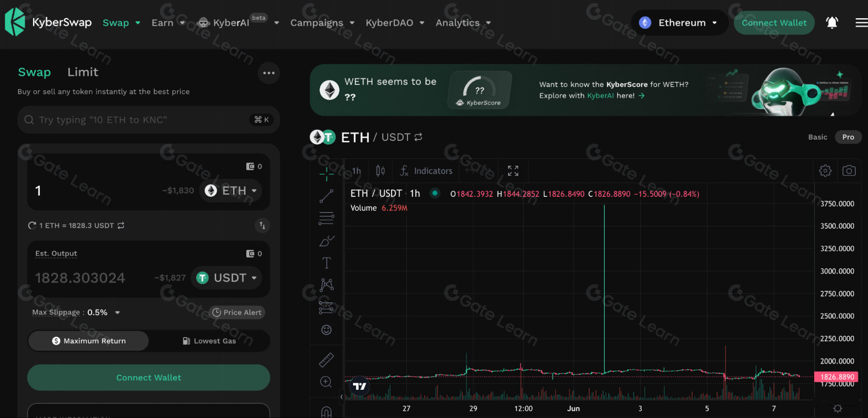Open the notifications bell
This screenshot has width=868, height=418.
click(832, 23)
